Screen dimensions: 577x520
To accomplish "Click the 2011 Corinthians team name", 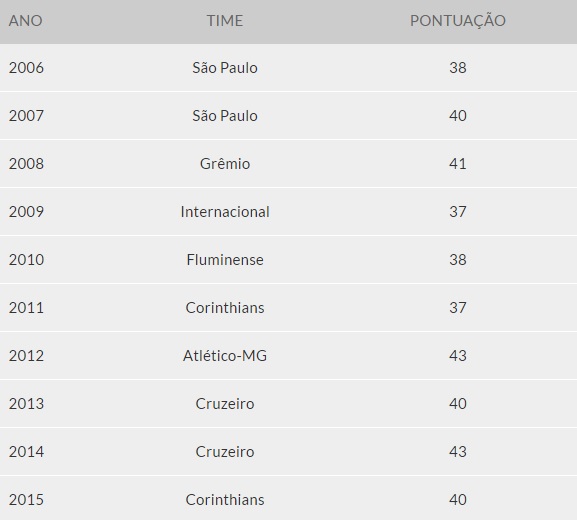I will tap(225, 308).
